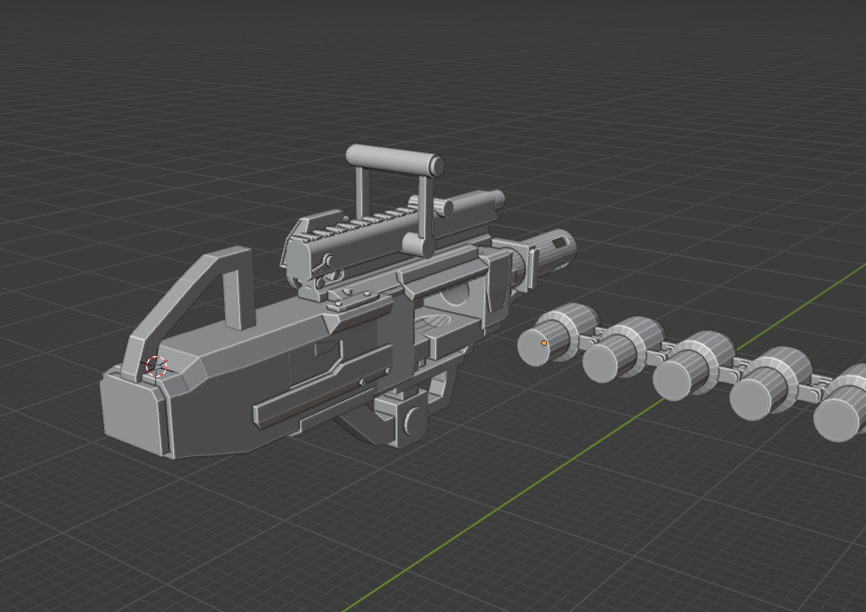Select the middle shell of the ammo belt
This screenshot has height=612, width=866.
point(692,367)
